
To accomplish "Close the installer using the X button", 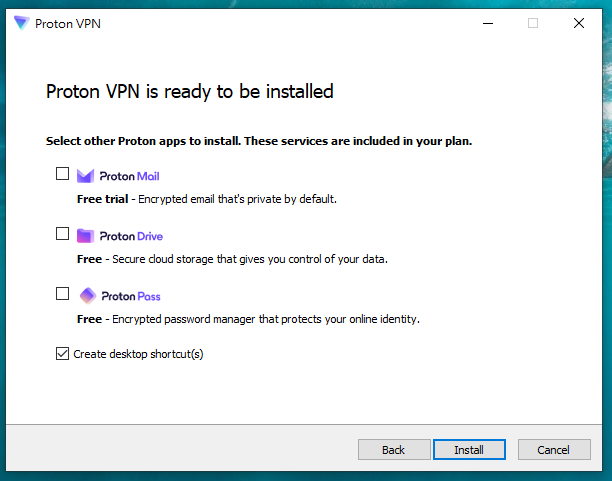I will coord(579,23).
